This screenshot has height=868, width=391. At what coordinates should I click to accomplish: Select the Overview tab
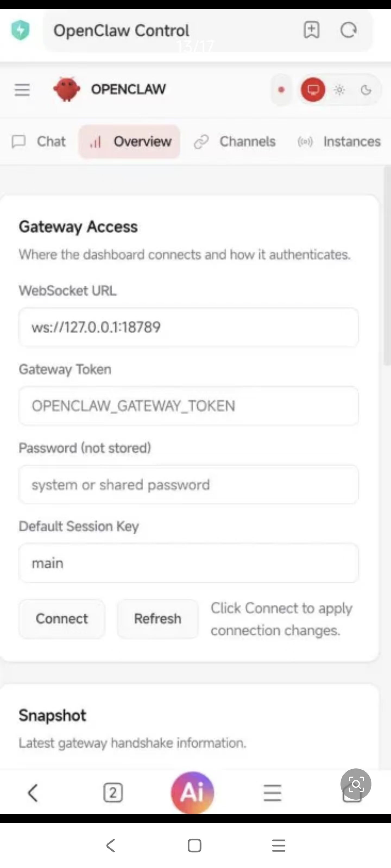pyautogui.click(x=130, y=142)
